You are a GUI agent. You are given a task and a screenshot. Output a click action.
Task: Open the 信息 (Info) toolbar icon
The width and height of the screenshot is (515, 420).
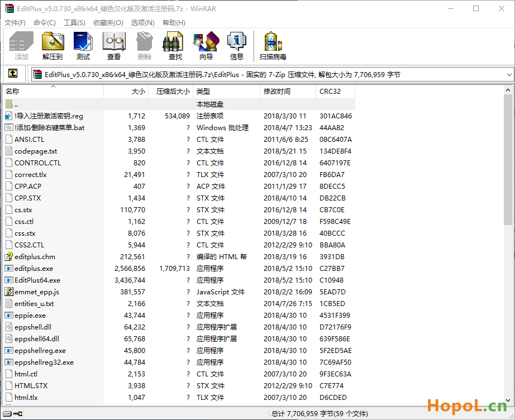click(x=236, y=41)
